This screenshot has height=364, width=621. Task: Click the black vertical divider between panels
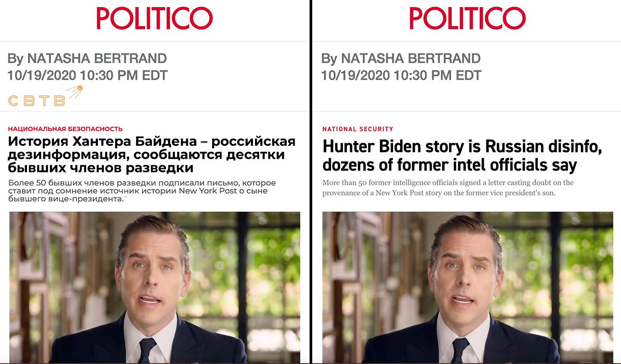pos(310,182)
